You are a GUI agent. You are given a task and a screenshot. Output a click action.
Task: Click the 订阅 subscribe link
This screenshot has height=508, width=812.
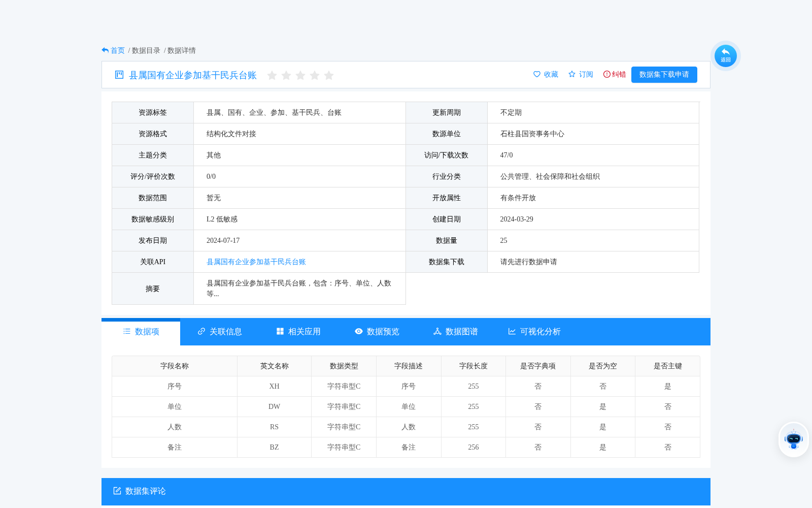pyautogui.click(x=586, y=74)
